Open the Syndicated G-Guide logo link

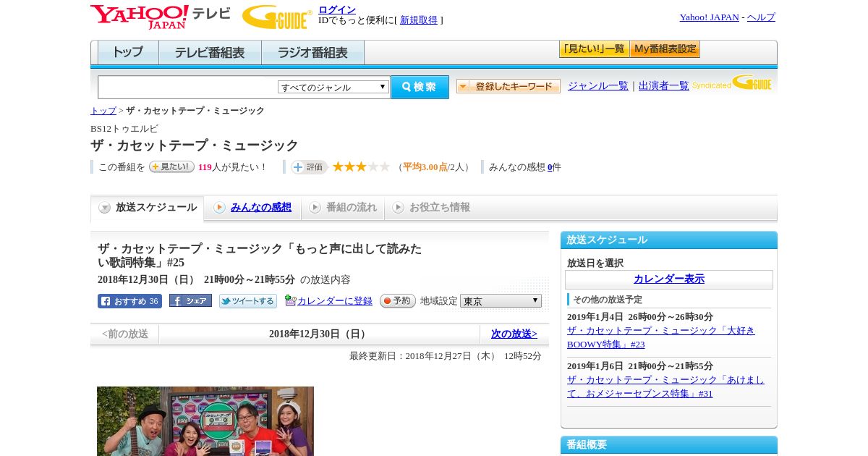click(x=733, y=84)
